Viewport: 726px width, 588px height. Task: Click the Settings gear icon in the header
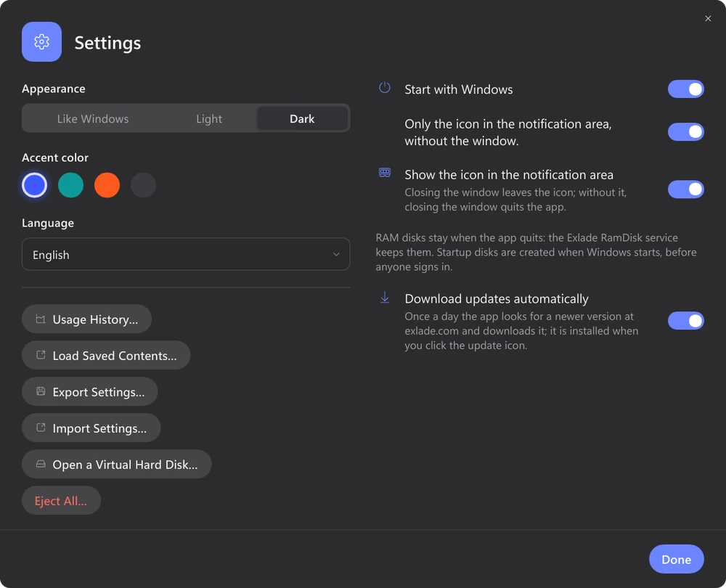click(41, 41)
